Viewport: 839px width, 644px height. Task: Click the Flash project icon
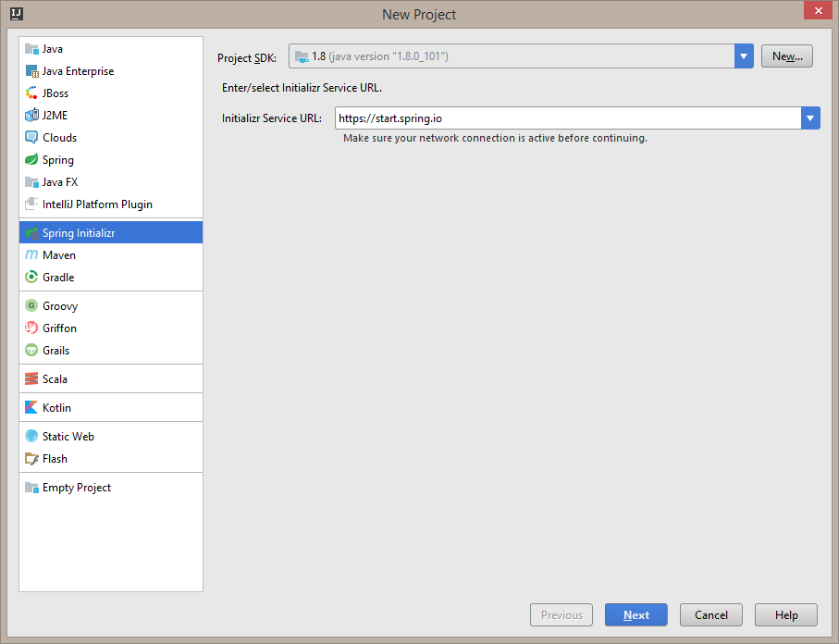[x=31, y=459]
